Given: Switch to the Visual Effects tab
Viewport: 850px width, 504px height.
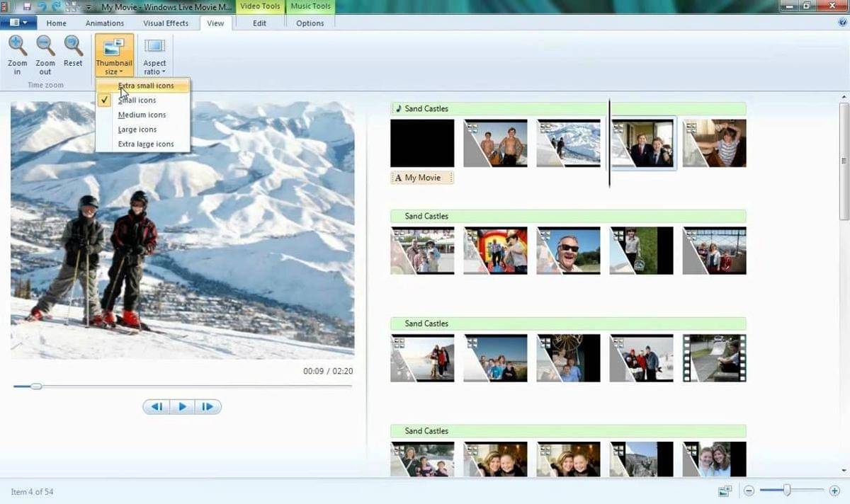Looking at the screenshot, I should [x=166, y=23].
